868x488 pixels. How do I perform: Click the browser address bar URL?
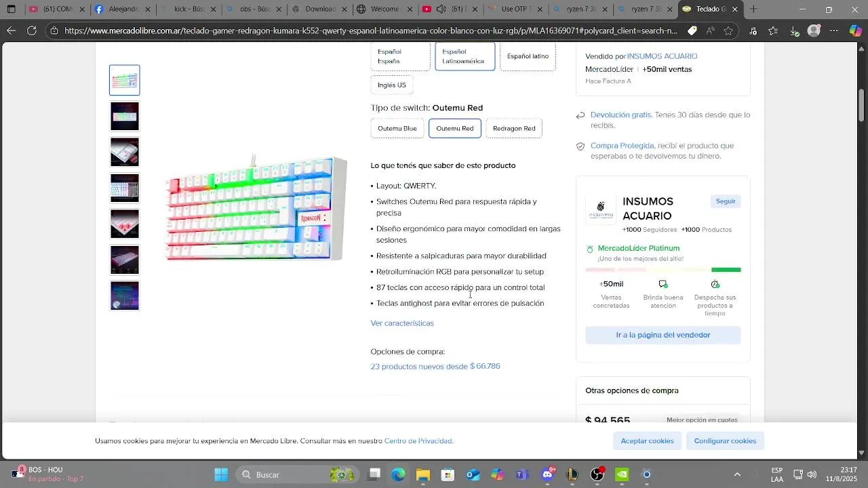[x=371, y=30]
